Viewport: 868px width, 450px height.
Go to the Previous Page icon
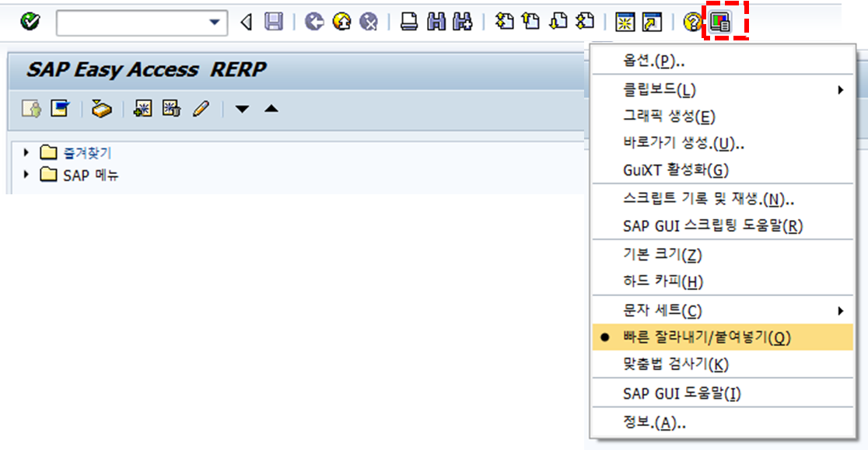(x=531, y=22)
